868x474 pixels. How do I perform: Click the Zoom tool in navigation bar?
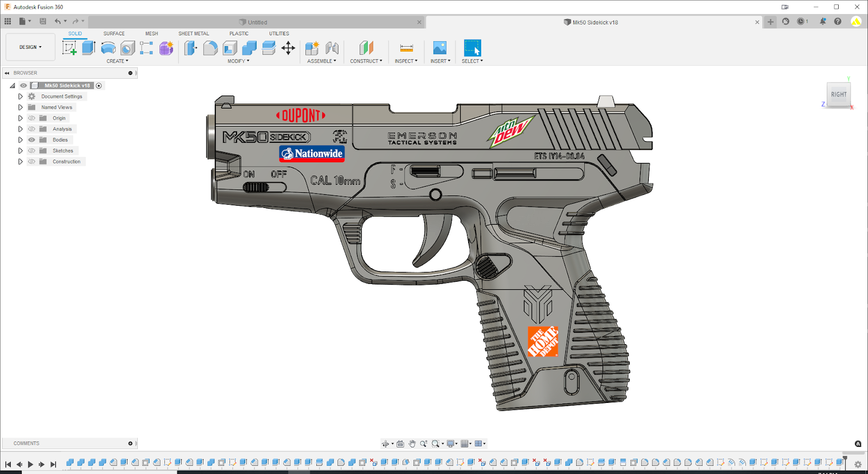424,444
